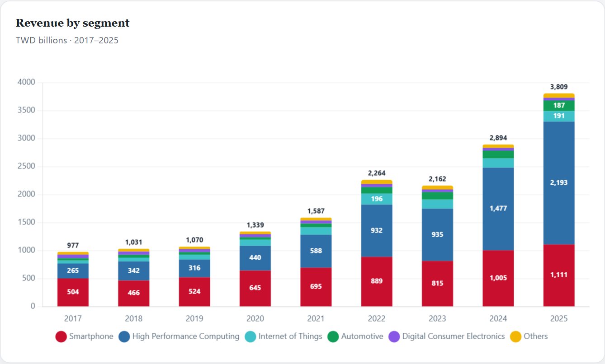The height and width of the screenshot is (364, 605).
Task: Toggle the Internet of Things legend entry
Action: [284, 336]
